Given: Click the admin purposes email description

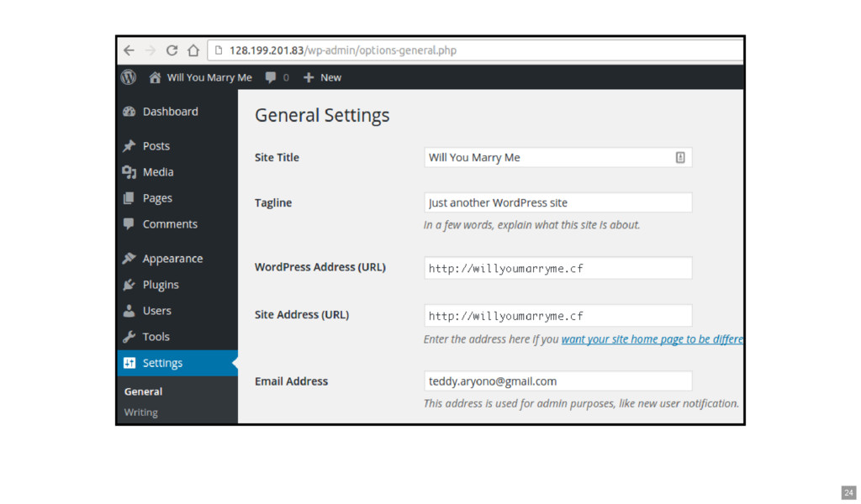Looking at the screenshot, I should [581, 404].
